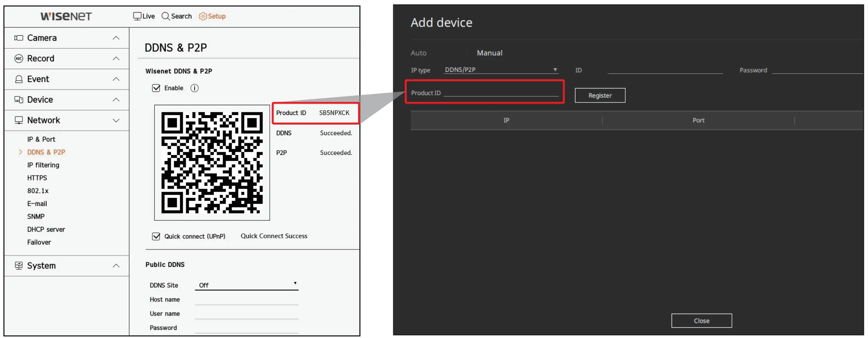Select IP filtering in Network submenu

click(43, 165)
